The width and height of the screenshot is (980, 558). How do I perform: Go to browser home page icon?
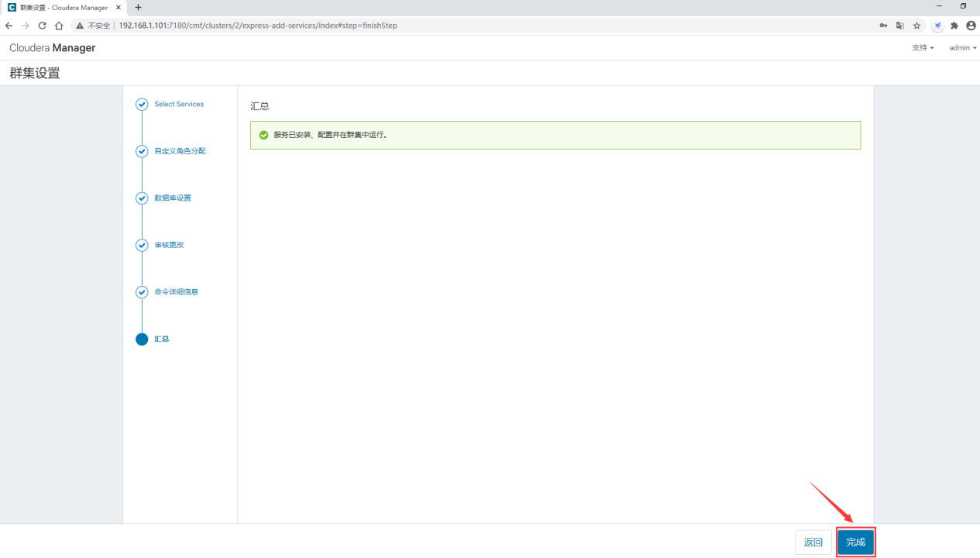click(59, 26)
